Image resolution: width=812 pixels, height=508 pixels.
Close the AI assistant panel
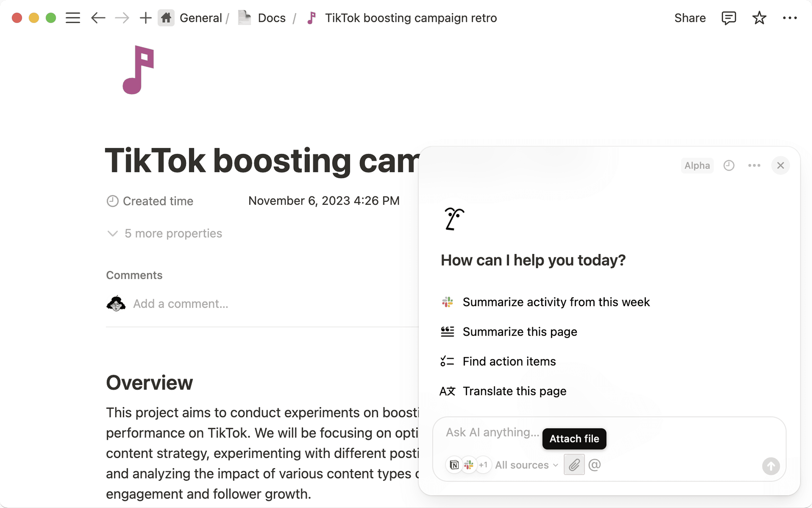780,165
